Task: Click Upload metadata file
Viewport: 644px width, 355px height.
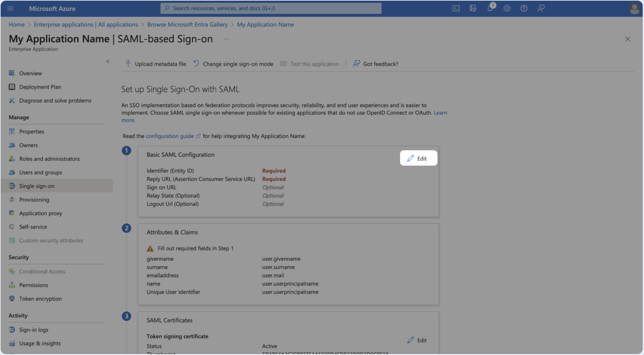Action: (156, 64)
